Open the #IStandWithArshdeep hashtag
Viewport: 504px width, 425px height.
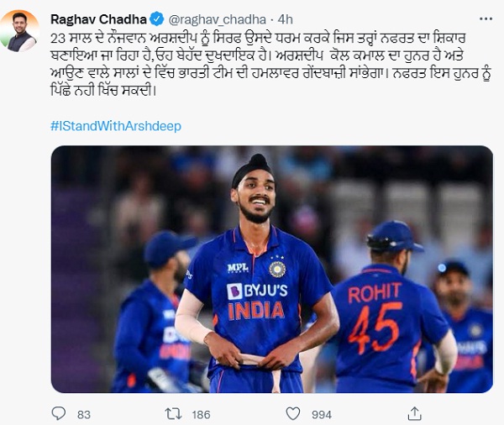pos(116,126)
